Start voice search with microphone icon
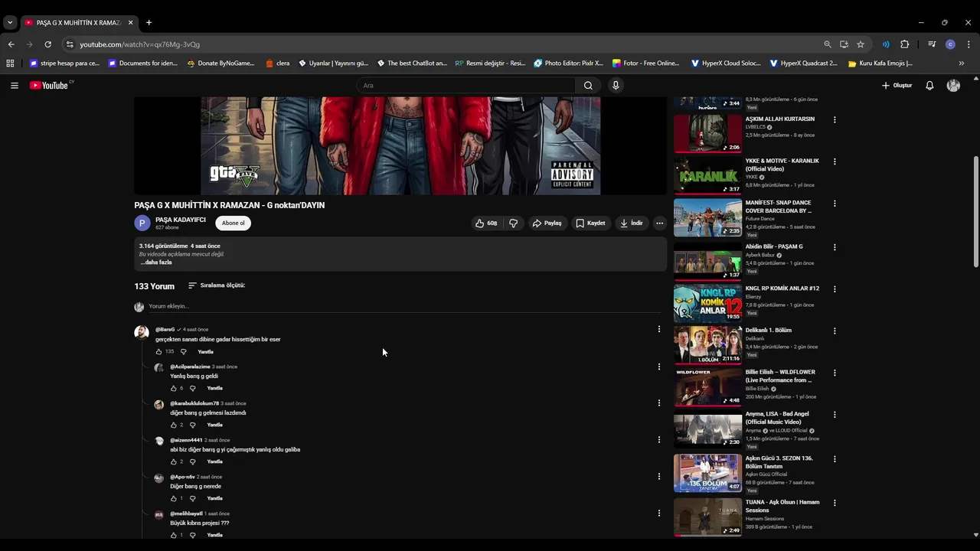980x551 pixels. (x=616, y=86)
